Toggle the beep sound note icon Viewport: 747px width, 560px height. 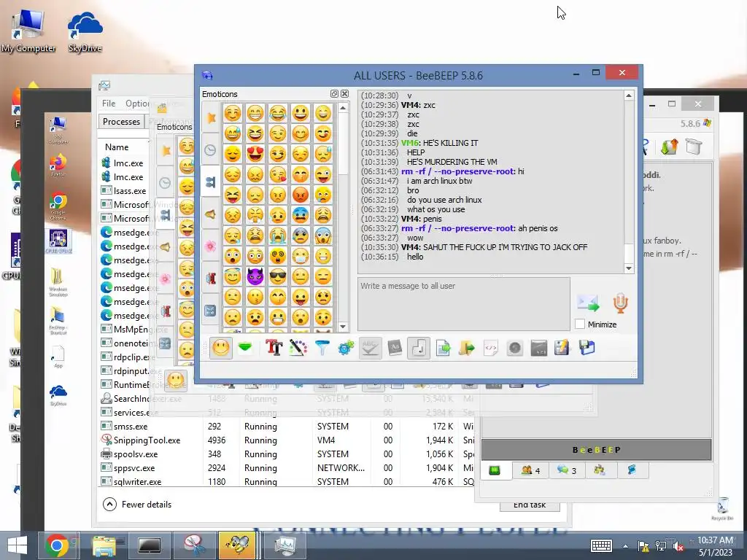[x=419, y=348]
